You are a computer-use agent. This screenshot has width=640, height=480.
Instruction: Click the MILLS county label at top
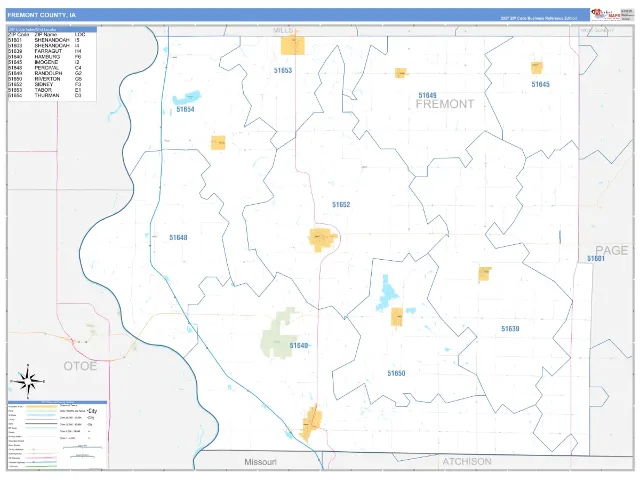coord(283,30)
